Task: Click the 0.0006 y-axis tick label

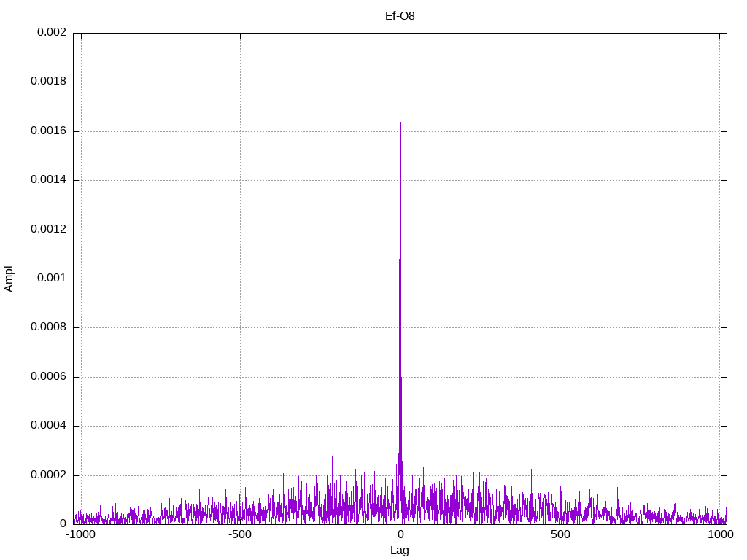Action: click(48, 377)
